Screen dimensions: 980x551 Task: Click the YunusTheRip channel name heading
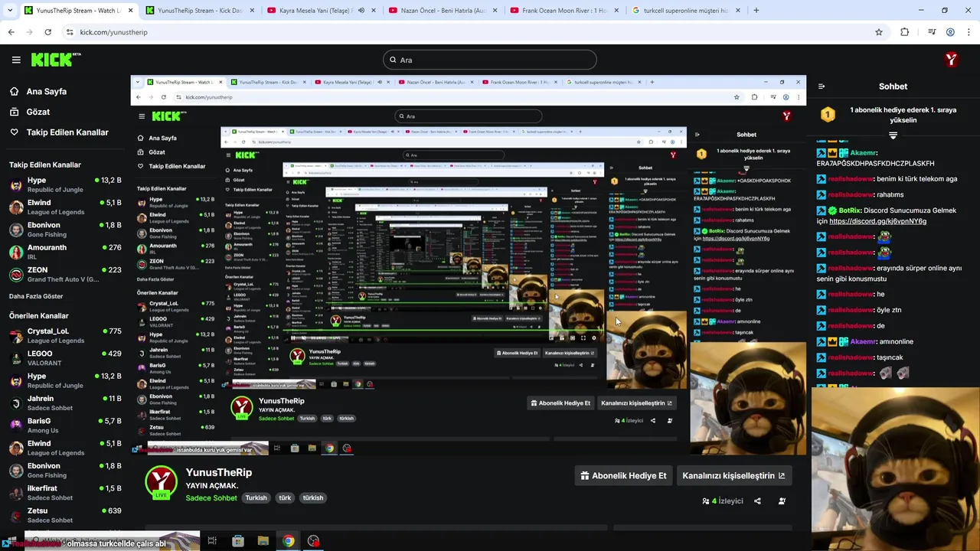click(218, 472)
